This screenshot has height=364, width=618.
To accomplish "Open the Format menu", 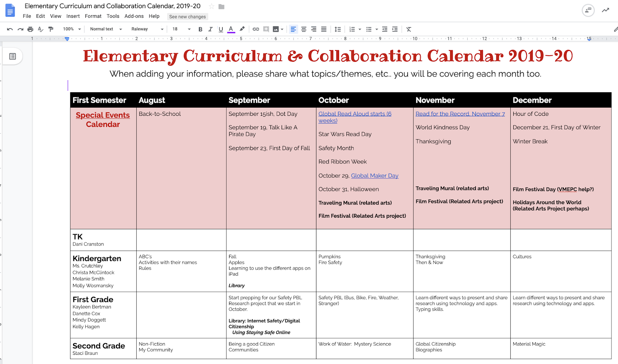I will coord(93,16).
